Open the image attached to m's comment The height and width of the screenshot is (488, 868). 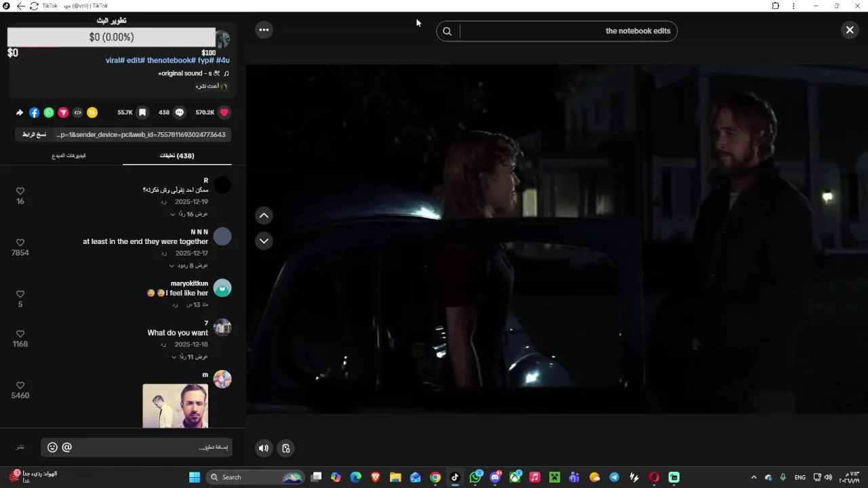[175, 406]
